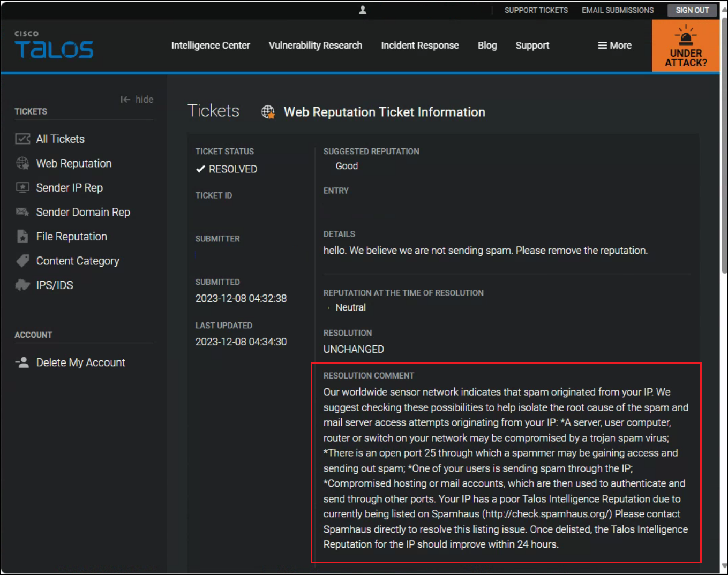Open the user profile icon in top bar
The height and width of the screenshot is (575, 728).
pyautogui.click(x=363, y=10)
